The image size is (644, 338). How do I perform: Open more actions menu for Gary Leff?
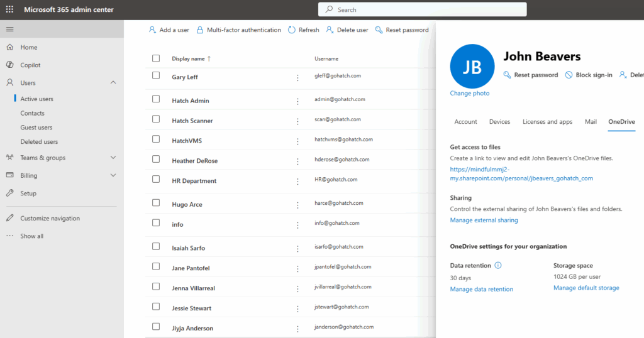click(x=297, y=78)
